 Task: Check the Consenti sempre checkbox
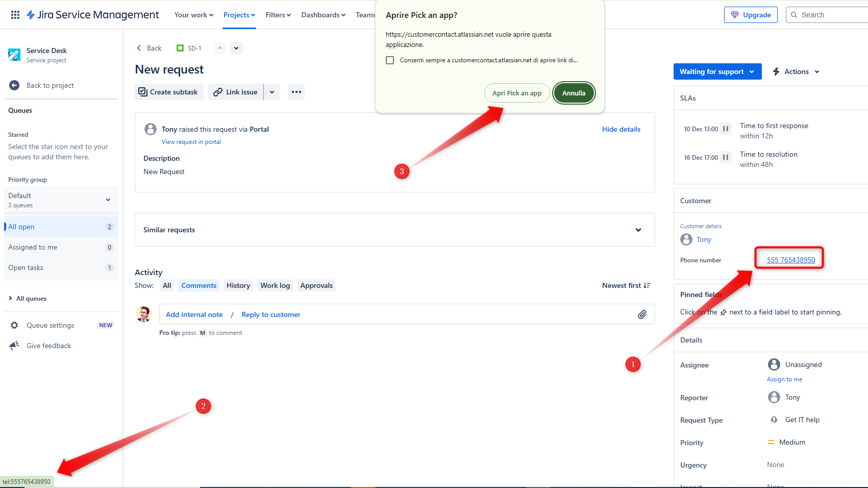pos(390,60)
